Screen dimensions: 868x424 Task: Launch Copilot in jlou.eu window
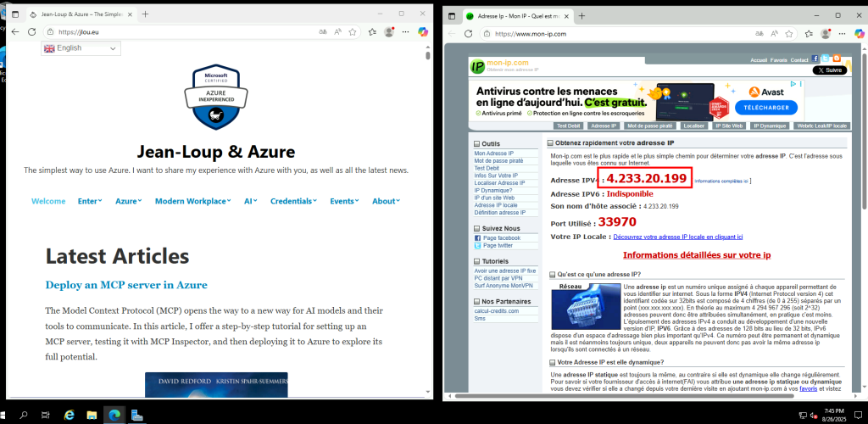click(x=422, y=32)
